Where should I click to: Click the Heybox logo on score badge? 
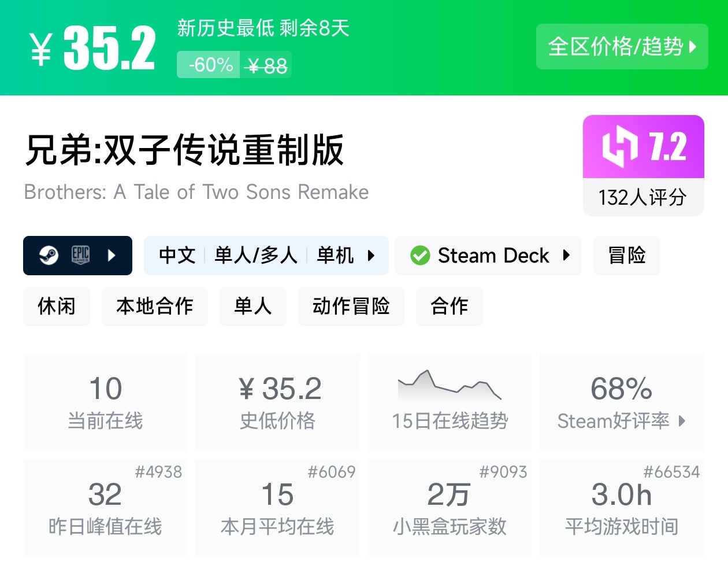coord(619,147)
